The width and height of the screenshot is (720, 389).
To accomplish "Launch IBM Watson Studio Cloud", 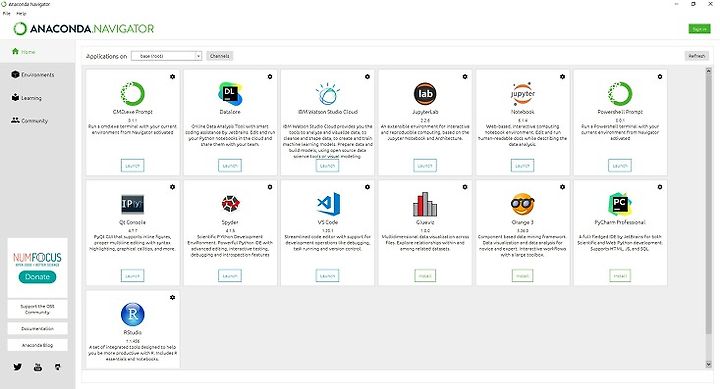I will 327,165.
